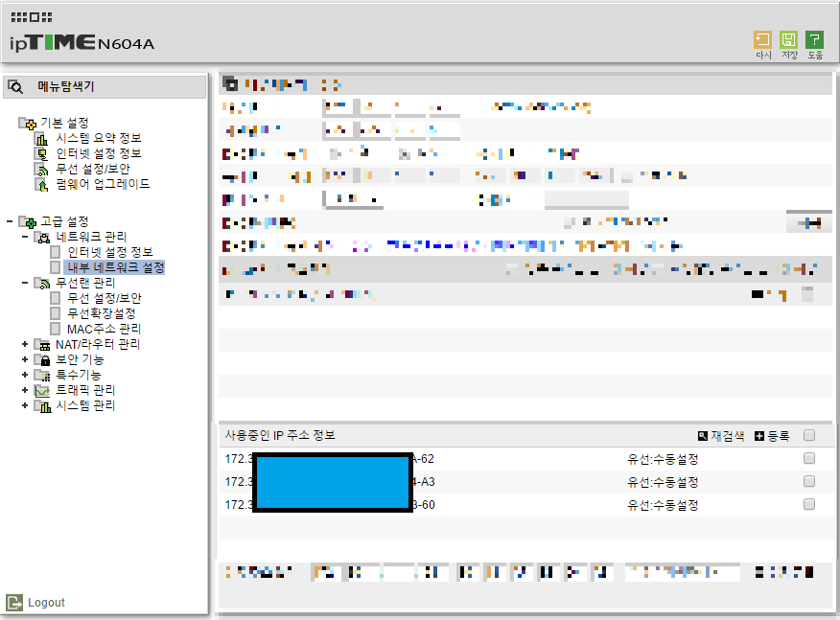Expand the 시스템 관리 node
This screenshot has height=620, width=840.
[25, 406]
